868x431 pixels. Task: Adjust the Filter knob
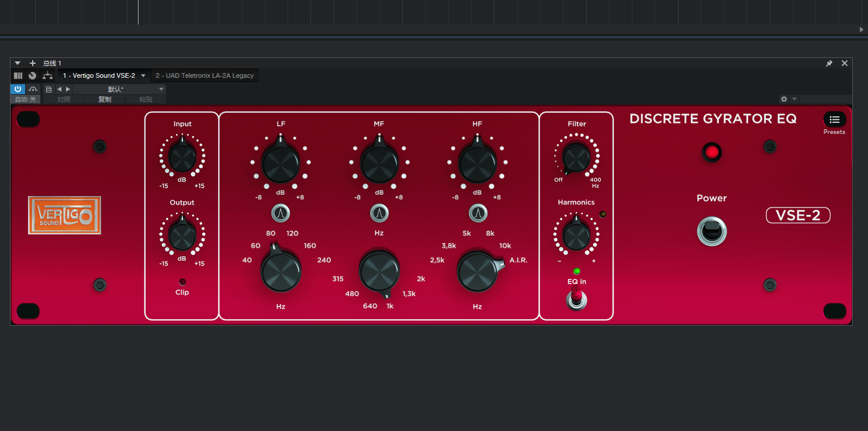click(x=576, y=157)
